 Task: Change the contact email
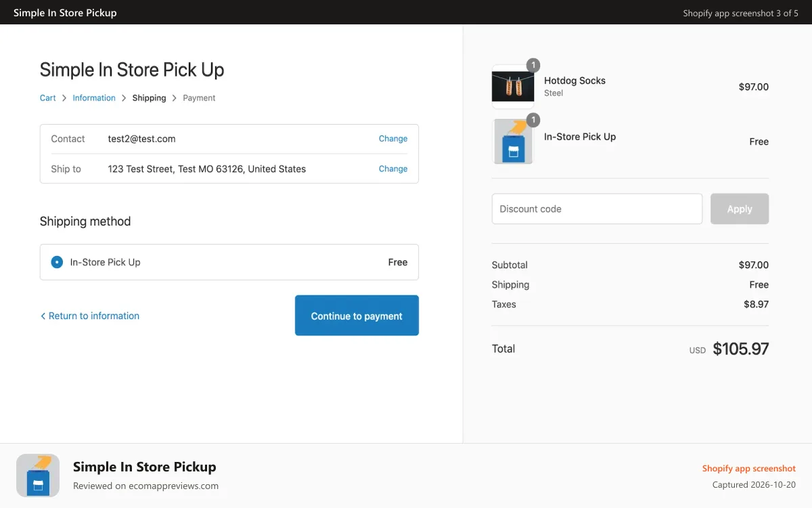pyautogui.click(x=393, y=139)
